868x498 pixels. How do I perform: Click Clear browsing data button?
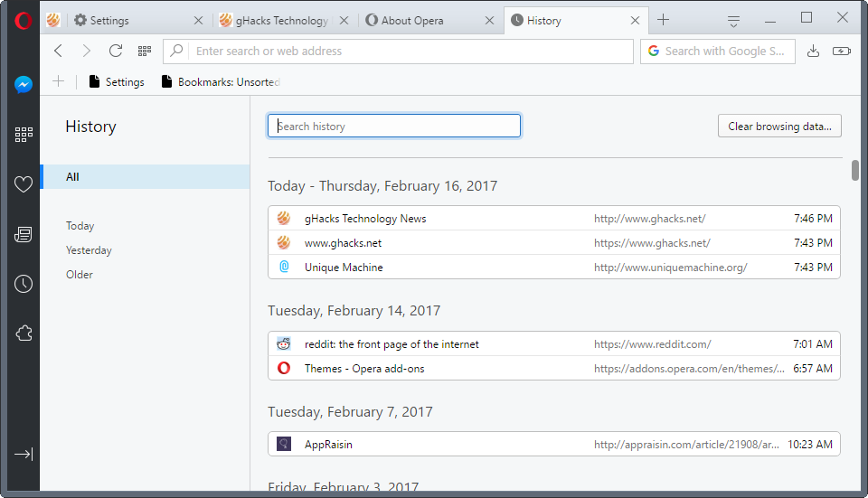point(779,127)
